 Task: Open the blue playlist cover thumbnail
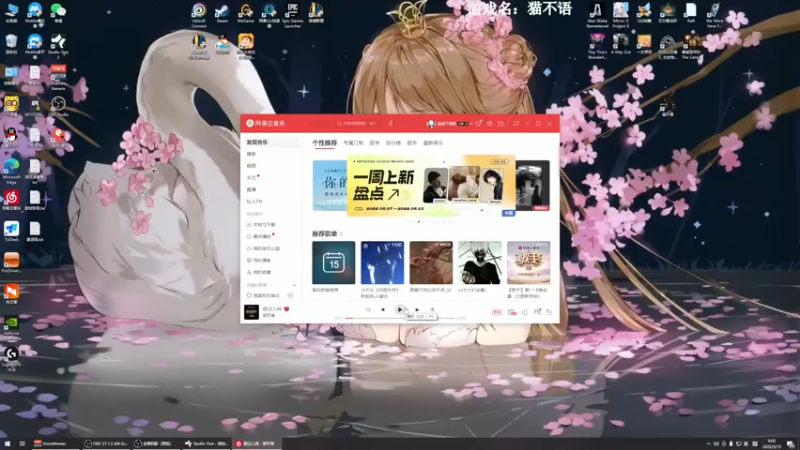click(x=382, y=263)
